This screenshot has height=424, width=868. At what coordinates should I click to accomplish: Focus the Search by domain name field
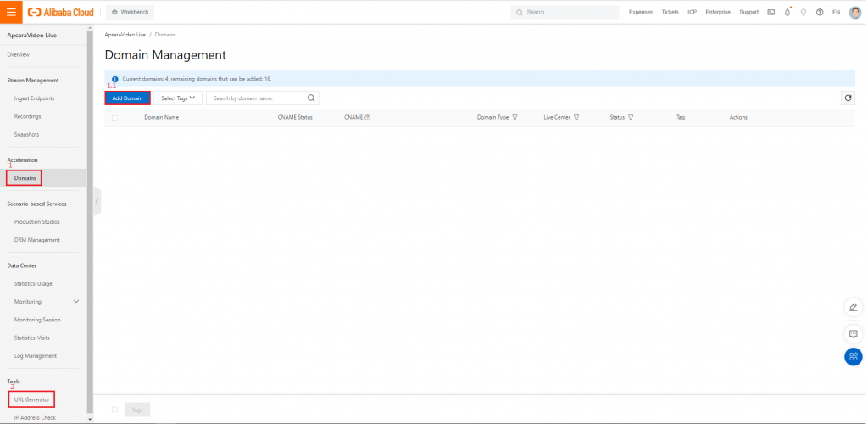263,98
